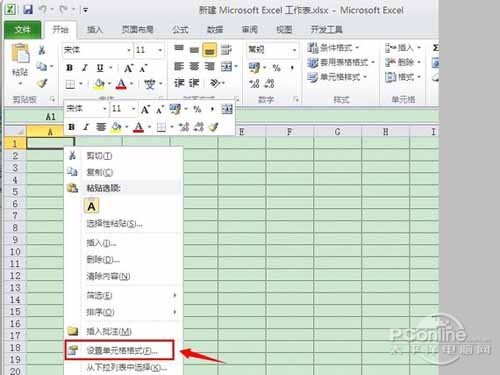Toggle Italic in the ribbon font group
This screenshot has width=500, height=375.
(85, 68)
